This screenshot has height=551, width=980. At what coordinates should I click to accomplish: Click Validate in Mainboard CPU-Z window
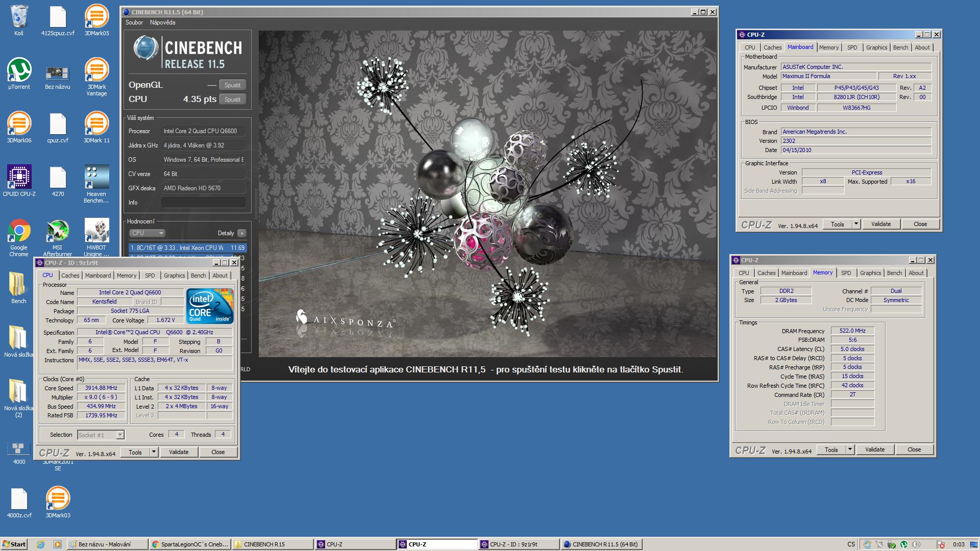tap(881, 224)
